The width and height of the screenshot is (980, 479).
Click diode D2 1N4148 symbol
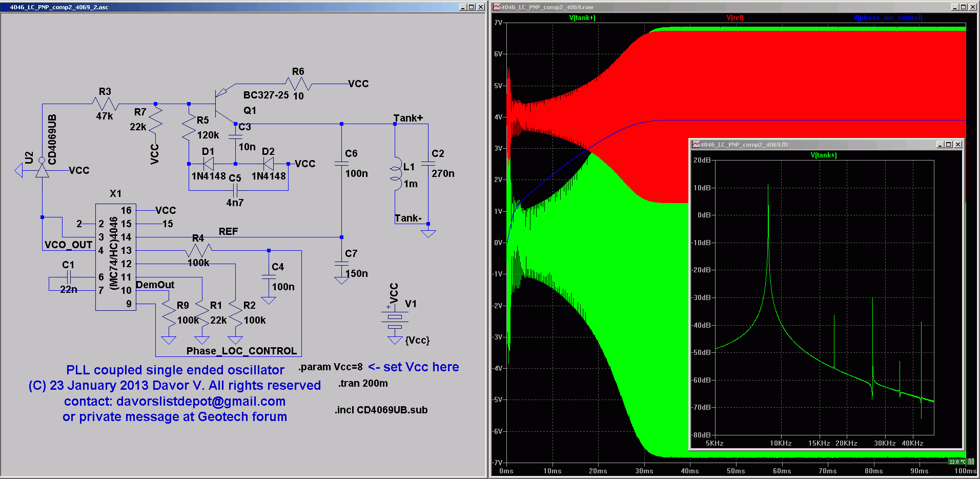(268, 164)
